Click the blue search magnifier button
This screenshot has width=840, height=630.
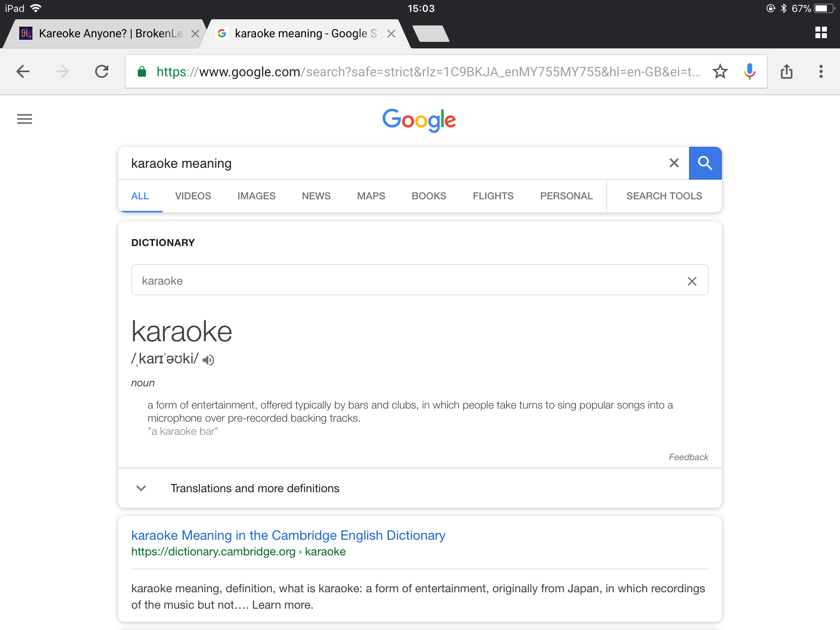point(705,163)
